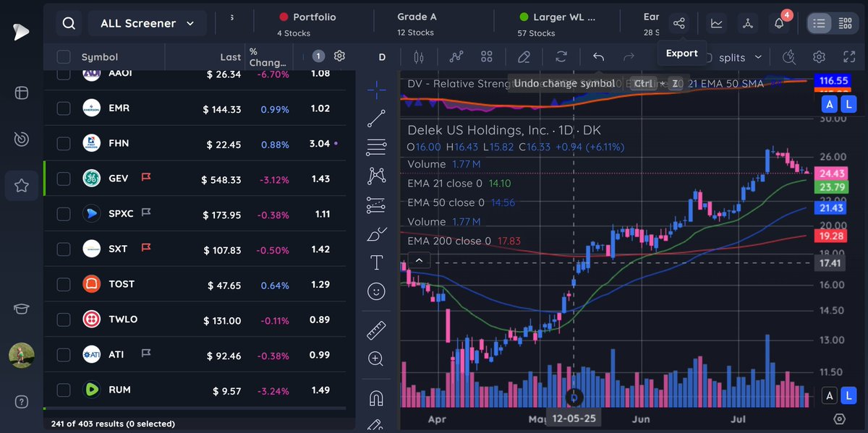Open the line chart icon in header
868x433 pixels.
point(716,23)
